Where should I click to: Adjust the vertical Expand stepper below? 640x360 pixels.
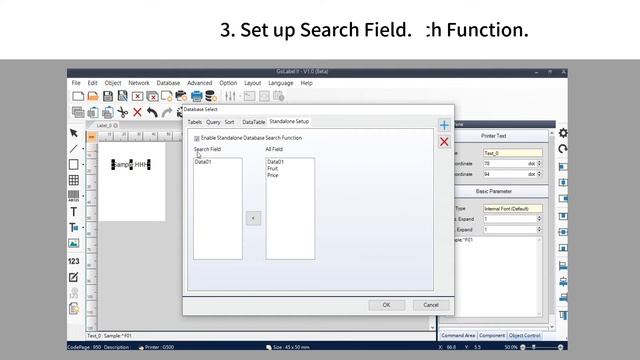(539, 229)
